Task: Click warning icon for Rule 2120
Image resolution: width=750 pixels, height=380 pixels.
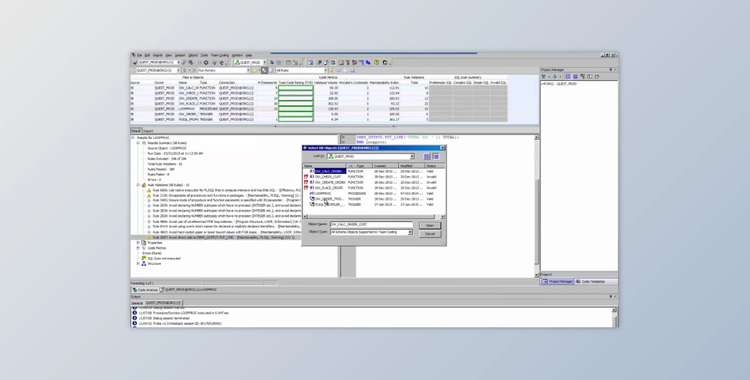Action: click(x=149, y=195)
